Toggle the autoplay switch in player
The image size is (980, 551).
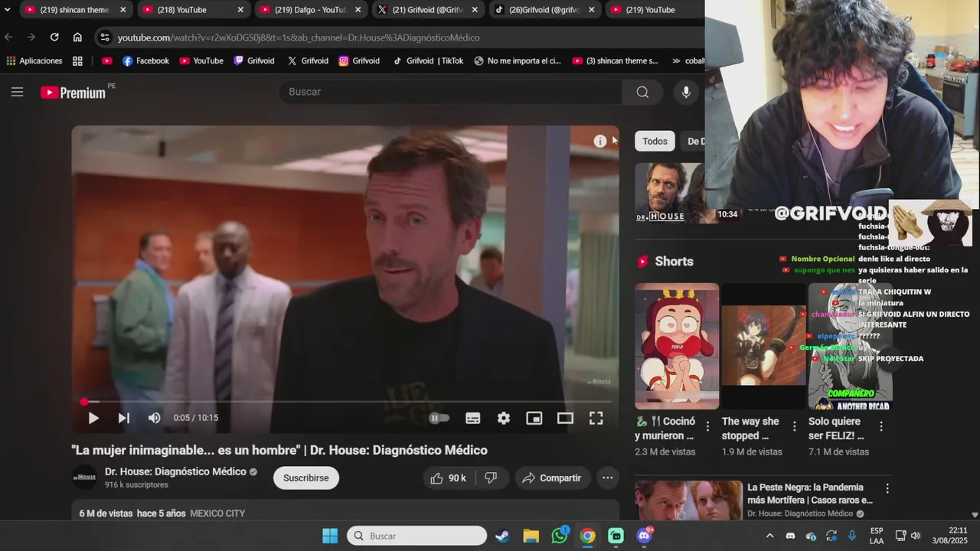point(439,418)
